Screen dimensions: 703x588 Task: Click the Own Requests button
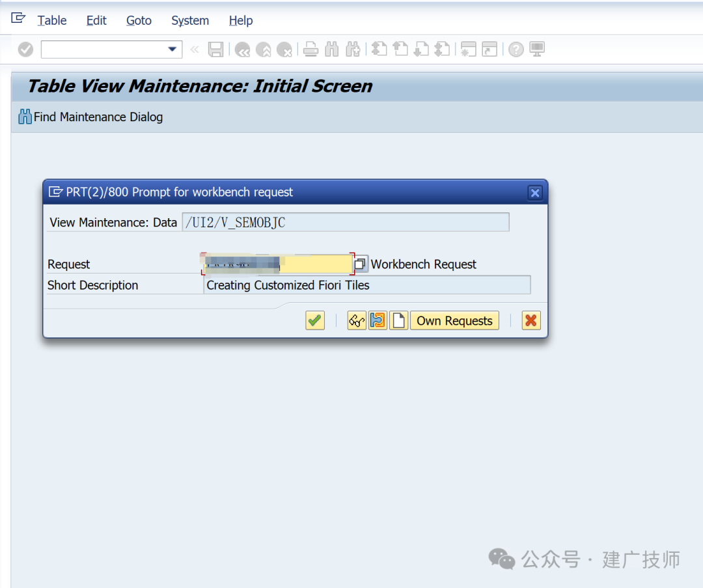pyautogui.click(x=454, y=320)
